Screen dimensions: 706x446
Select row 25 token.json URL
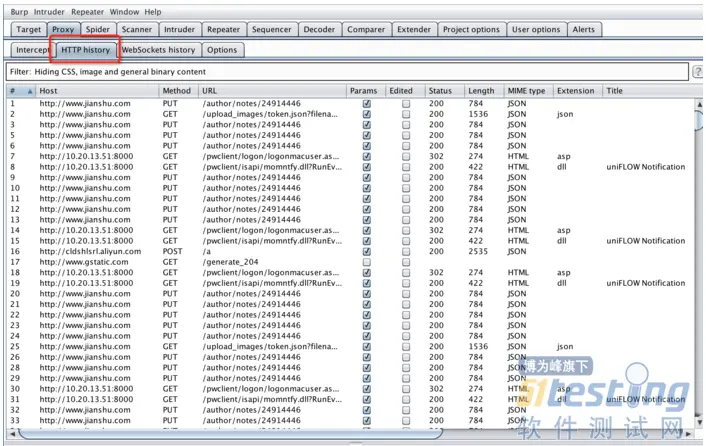(x=269, y=347)
